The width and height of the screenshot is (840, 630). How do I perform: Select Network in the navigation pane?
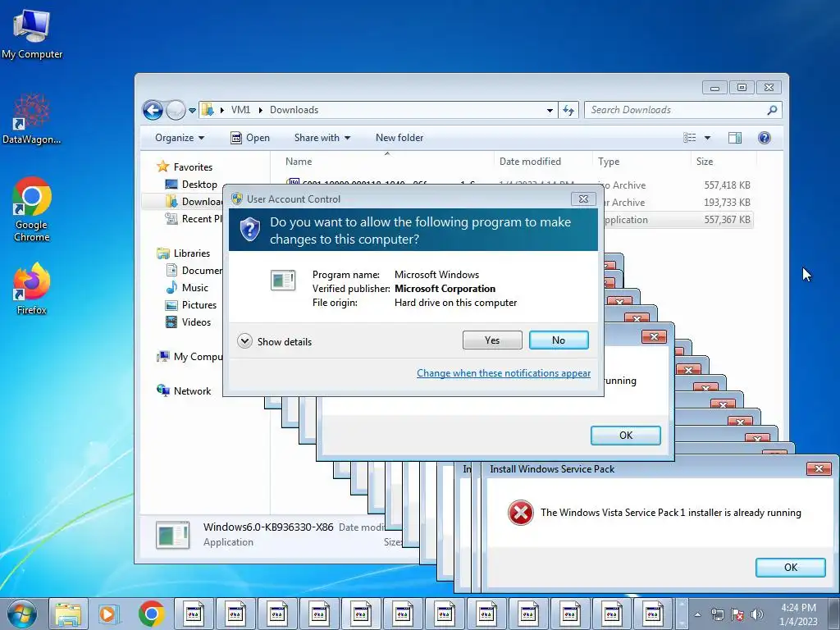[x=183, y=390]
